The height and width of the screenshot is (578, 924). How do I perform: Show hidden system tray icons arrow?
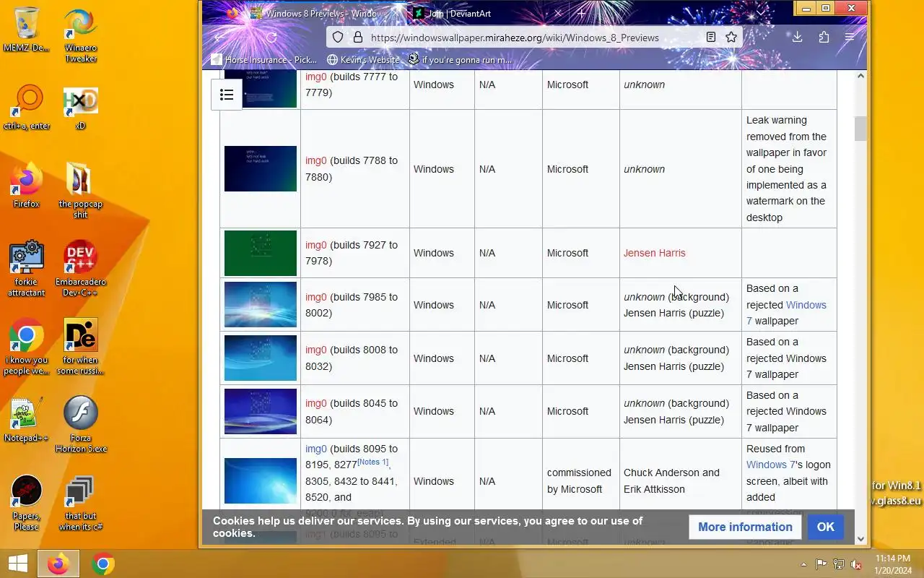(803, 564)
